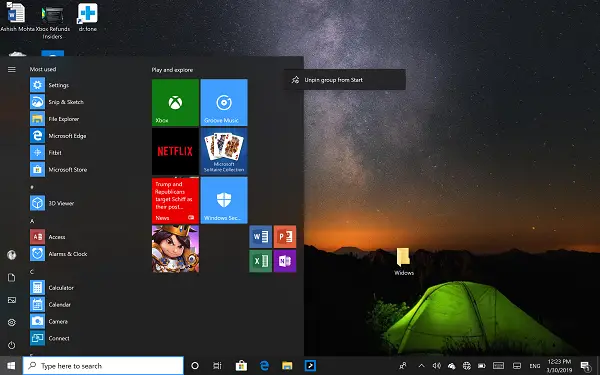Click the letter C section header

(x=32, y=271)
